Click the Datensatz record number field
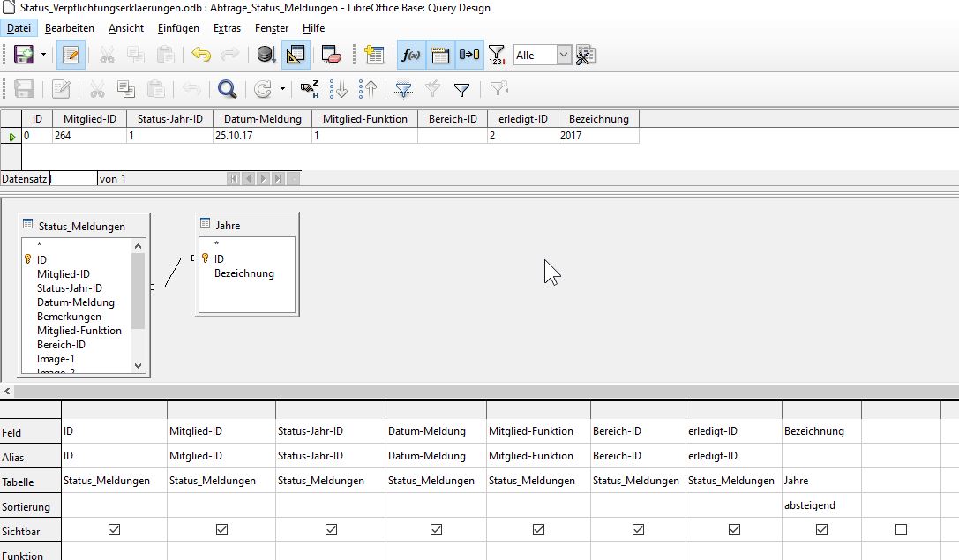The height and width of the screenshot is (560, 959). pos(73,178)
